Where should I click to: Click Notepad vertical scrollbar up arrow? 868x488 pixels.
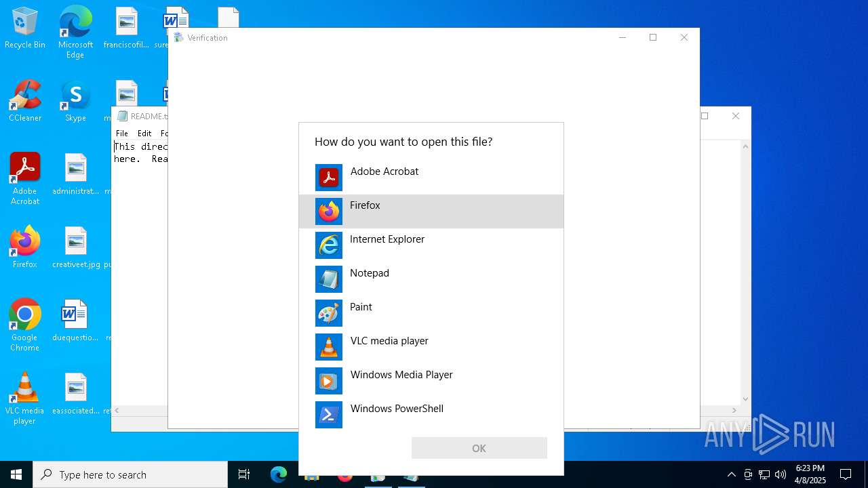pyautogui.click(x=745, y=146)
